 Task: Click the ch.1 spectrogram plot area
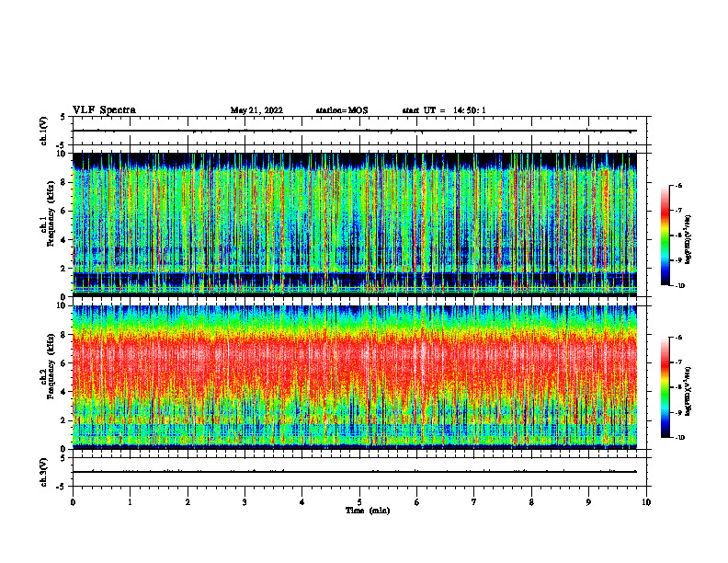coord(355,224)
